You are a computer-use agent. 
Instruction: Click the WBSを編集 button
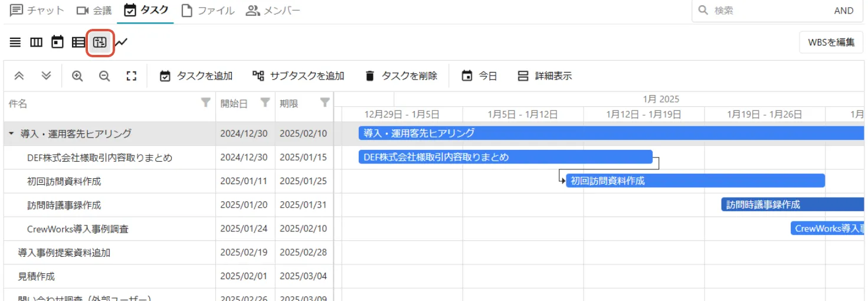click(831, 42)
